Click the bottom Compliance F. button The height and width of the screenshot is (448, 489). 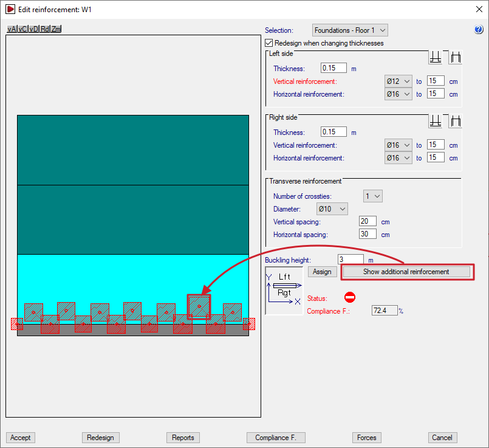(x=276, y=438)
